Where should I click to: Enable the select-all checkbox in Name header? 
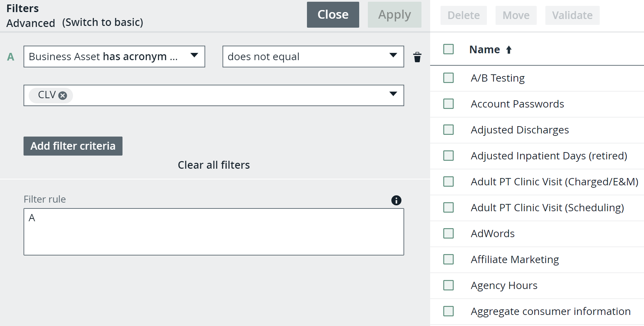click(x=448, y=49)
